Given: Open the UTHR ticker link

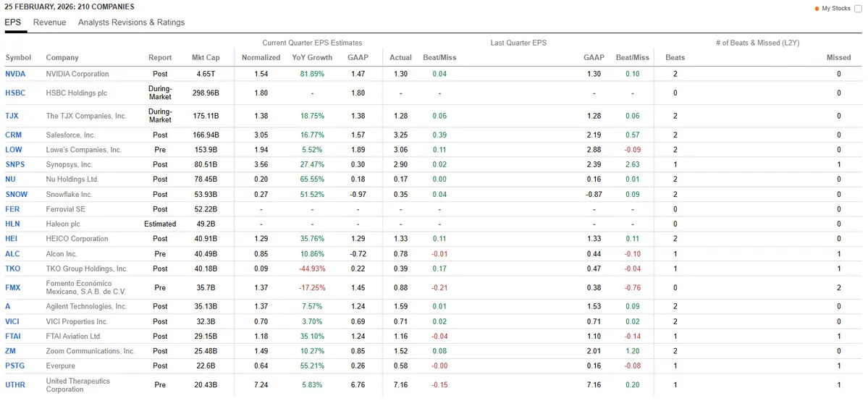Looking at the screenshot, I should pyautogui.click(x=15, y=385).
